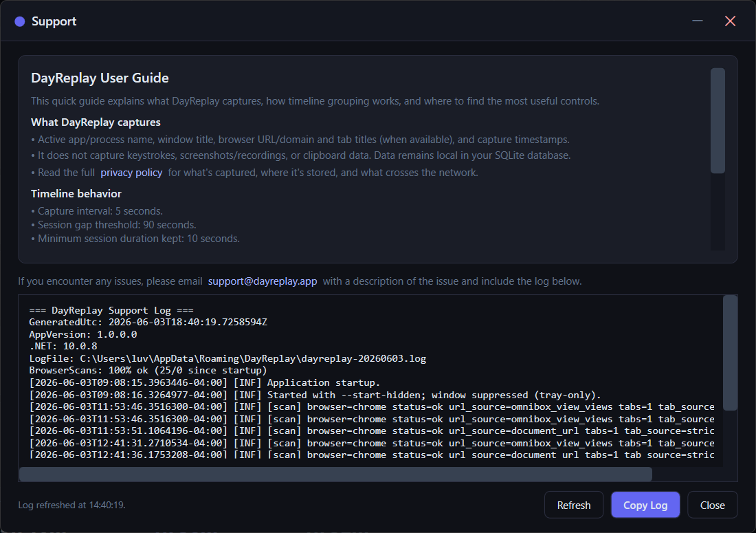Click the 'It does not capture keystrokes' line
The height and width of the screenshot is (533, 756).
[301, 156]
